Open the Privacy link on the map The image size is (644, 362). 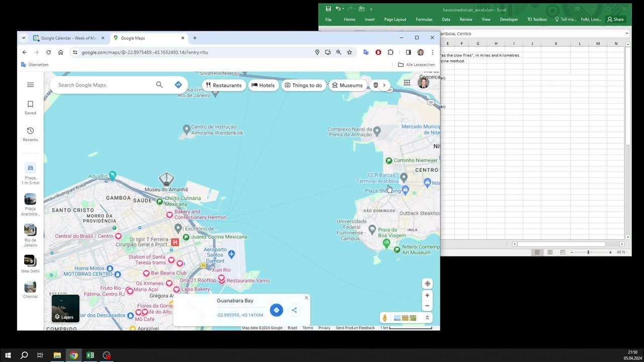point(325,328)
